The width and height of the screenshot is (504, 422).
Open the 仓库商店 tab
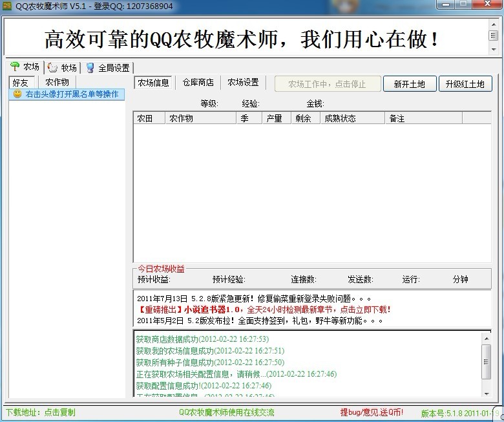tap(198, 83)
